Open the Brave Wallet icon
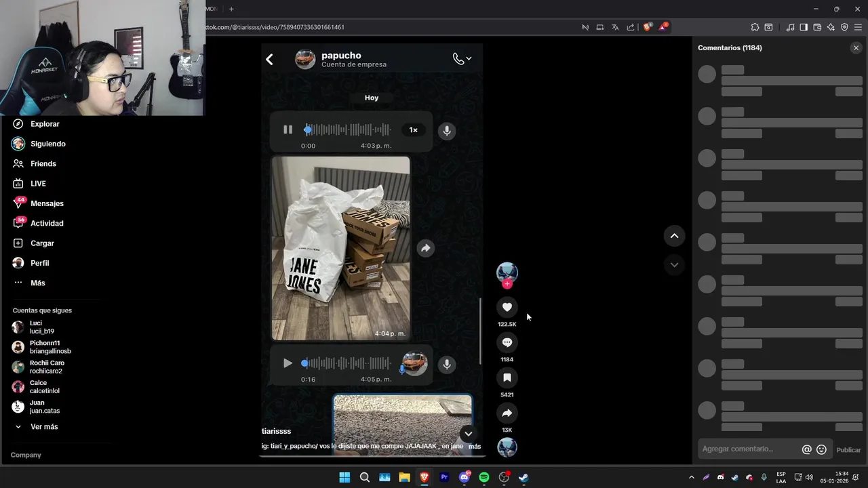 point(817,27)
